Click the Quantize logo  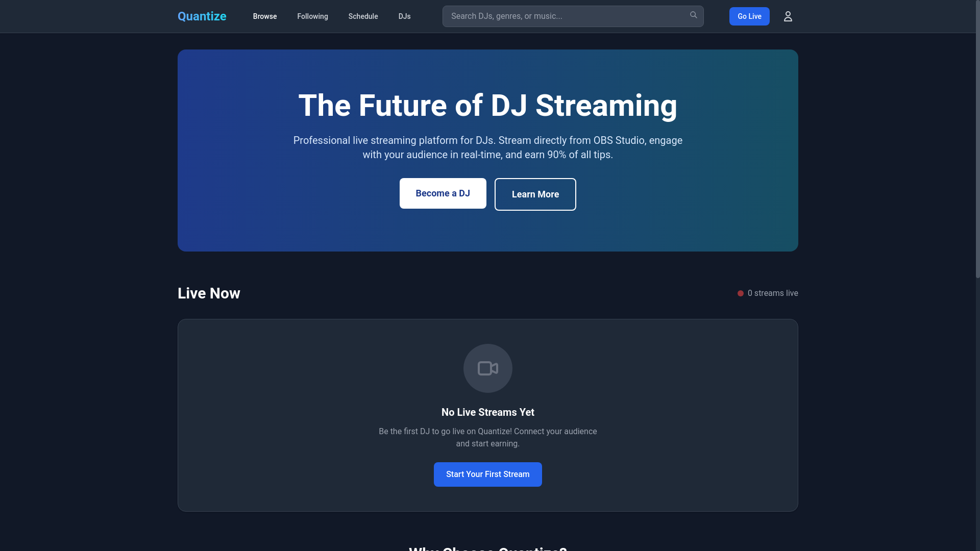click(x=202, y=16)
